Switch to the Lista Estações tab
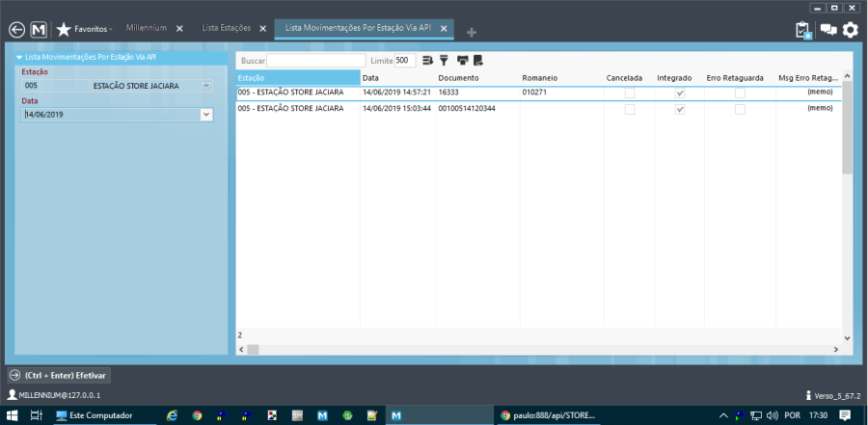Screen dimensions: 868x425 click(226, 28)
